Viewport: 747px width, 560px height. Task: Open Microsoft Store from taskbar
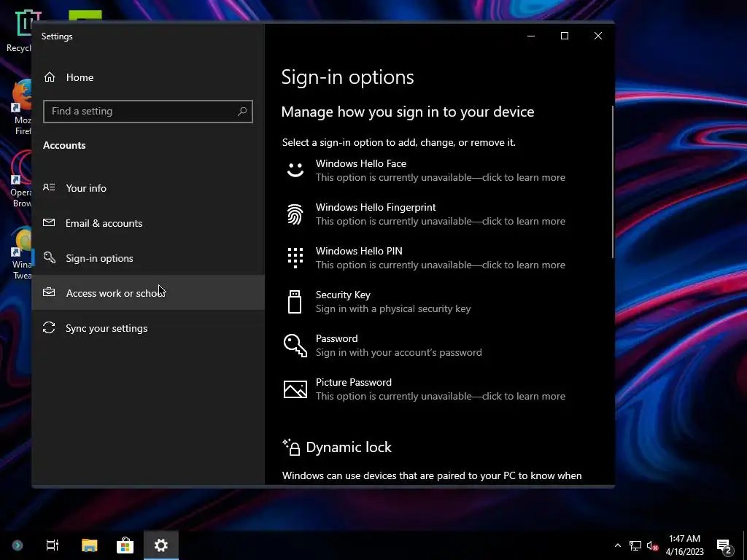tap(125, 545)
